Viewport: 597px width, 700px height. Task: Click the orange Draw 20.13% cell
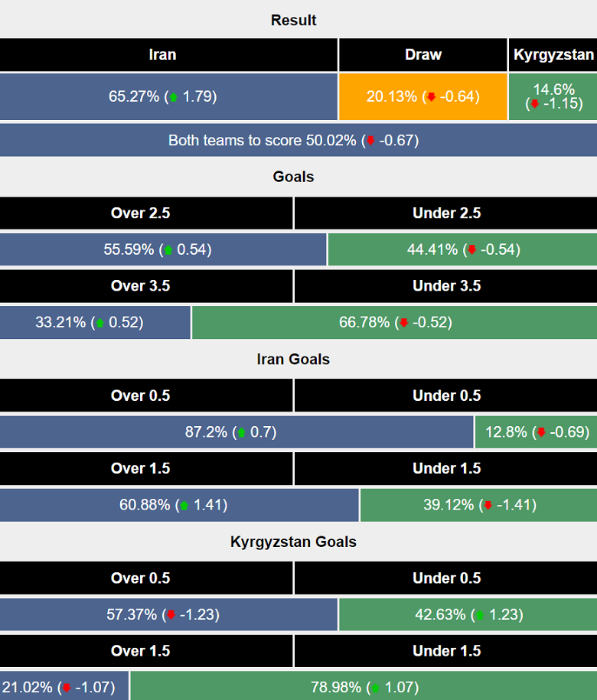pyautogui.click(x=423, y=97)
